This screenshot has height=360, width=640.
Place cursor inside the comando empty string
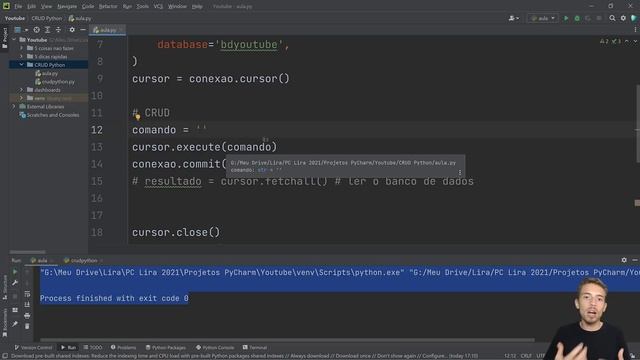[x=202, y=129]
